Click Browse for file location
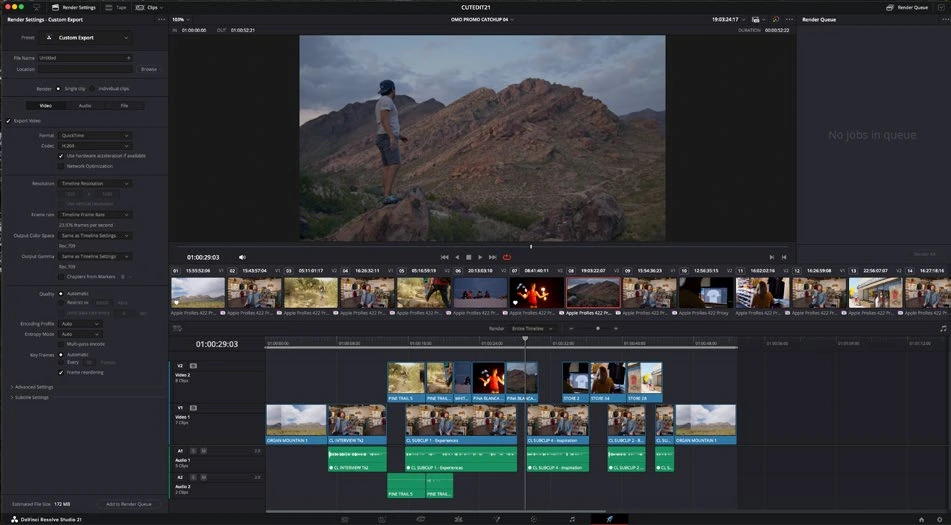 click(x=149, y=69)
